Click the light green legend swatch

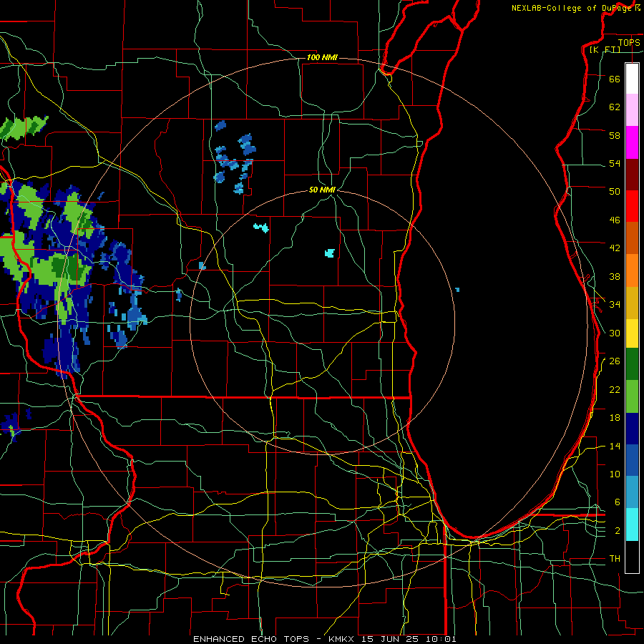pos(632,396)
